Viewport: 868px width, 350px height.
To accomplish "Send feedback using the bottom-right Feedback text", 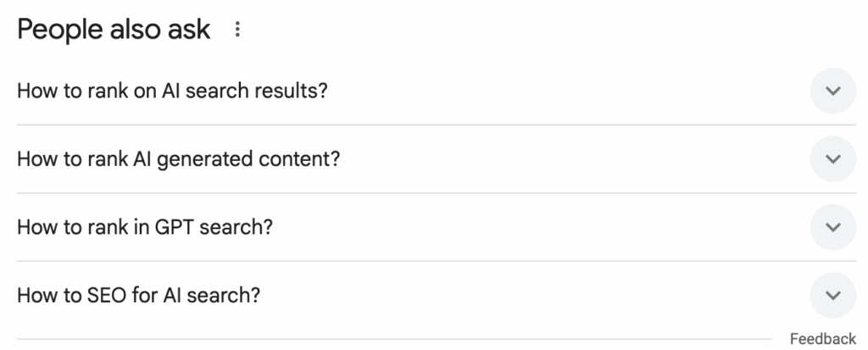I will click(822, 339).
